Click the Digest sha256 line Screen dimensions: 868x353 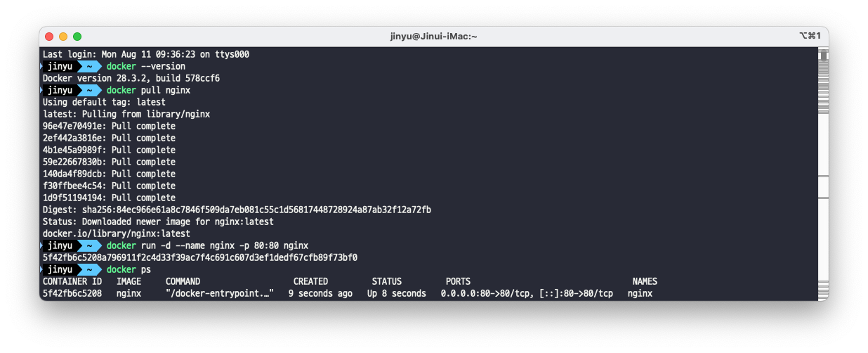coord(237,210)
